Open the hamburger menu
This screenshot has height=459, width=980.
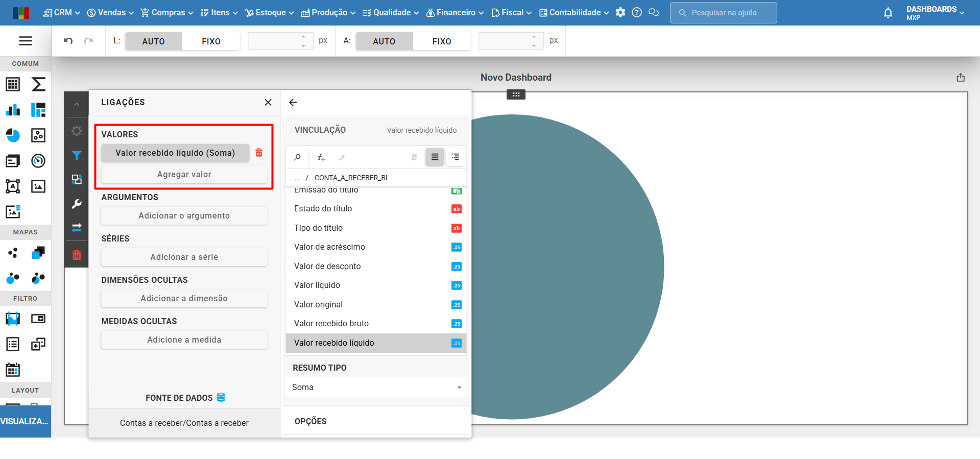tap(26, 41)
